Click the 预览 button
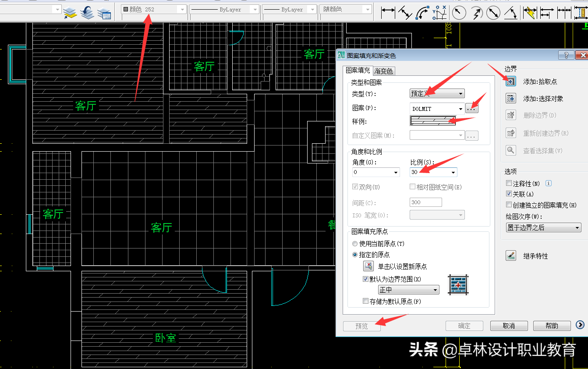The width and height of the screenshot is (588, 369). pos(362,326)
